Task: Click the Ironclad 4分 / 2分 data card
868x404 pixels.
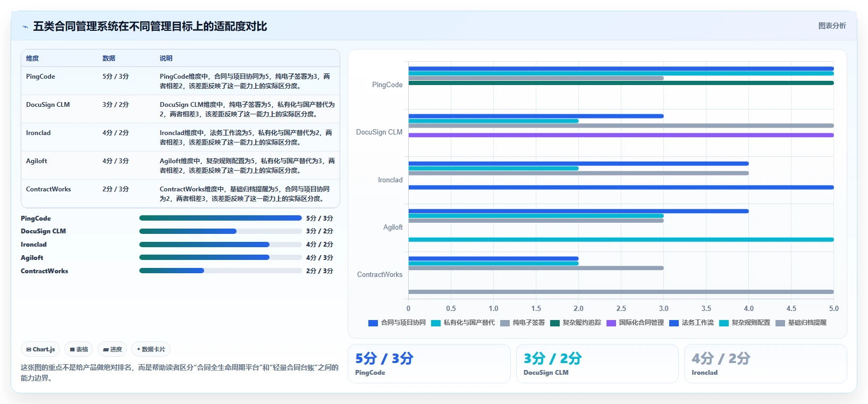Action: (765, 364)
